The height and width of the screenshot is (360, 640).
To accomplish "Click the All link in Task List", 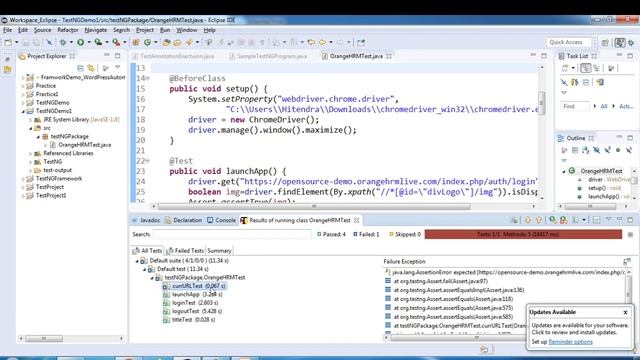I will (604, 106).
